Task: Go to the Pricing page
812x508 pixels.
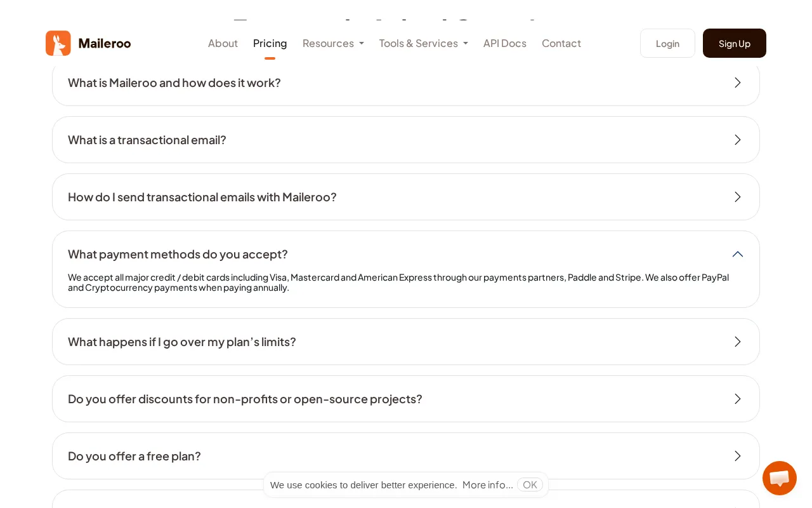Action: [270, 43]
